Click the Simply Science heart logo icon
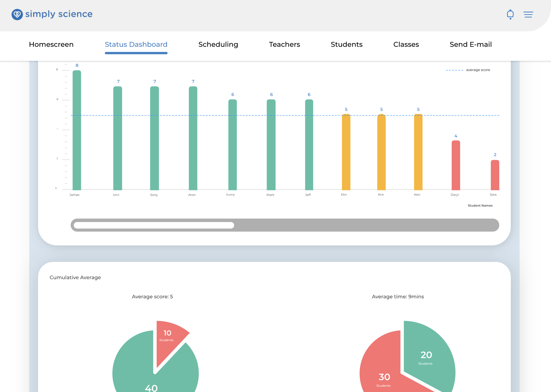The height and width of the screenshot is (392, 551). click(17, 15)
